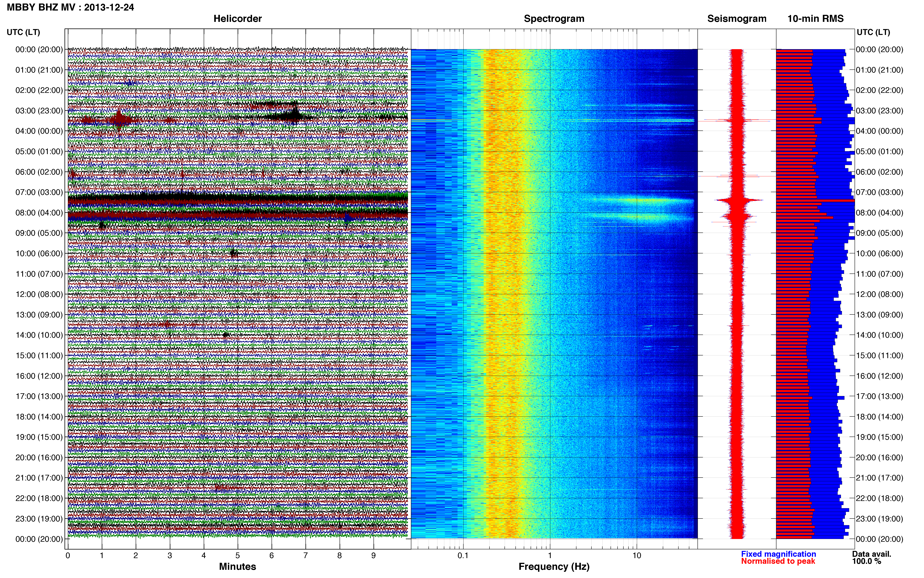Click the 'Fixed magnification' legend text

click(778, 554)
